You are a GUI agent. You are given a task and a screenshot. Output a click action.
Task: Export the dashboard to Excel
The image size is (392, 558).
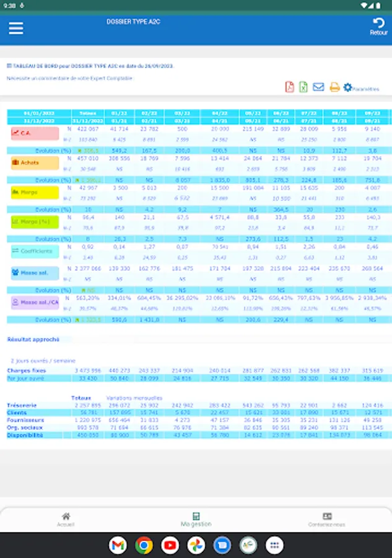(303, 87)
